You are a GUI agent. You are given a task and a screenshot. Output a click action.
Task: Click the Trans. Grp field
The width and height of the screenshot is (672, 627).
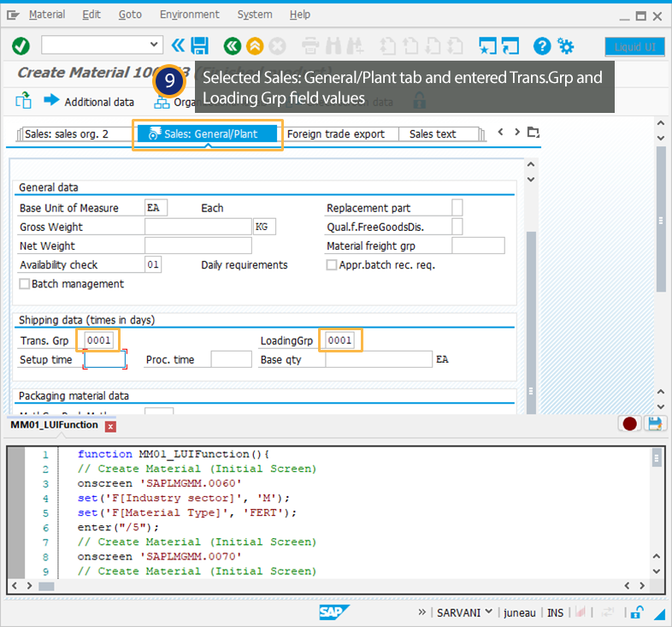point(99,340)
